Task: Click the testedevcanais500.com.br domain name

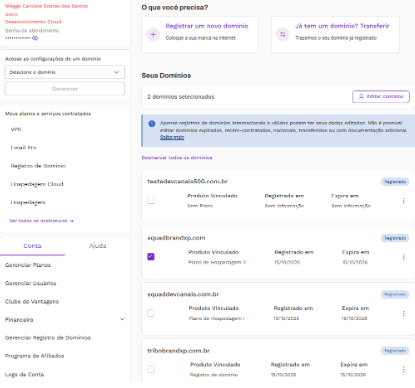Action: coord(187,181)
